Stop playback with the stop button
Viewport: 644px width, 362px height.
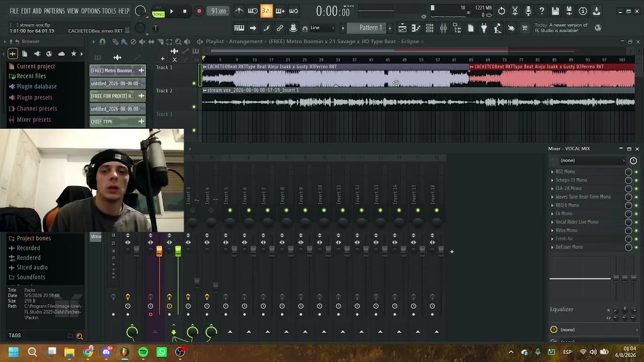[x=185, y=11]
